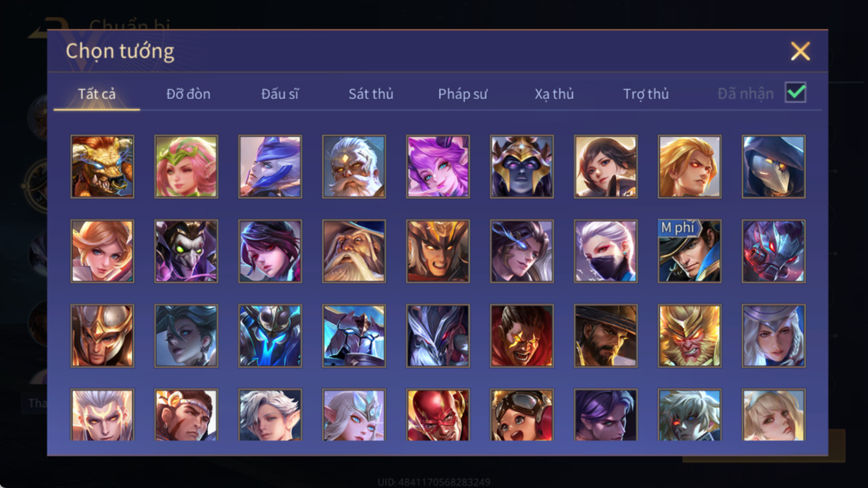This screenshot has width=868, height=488.
Task: Toggle the Đã nhận checkbox
Action: (x=796, y=92)
